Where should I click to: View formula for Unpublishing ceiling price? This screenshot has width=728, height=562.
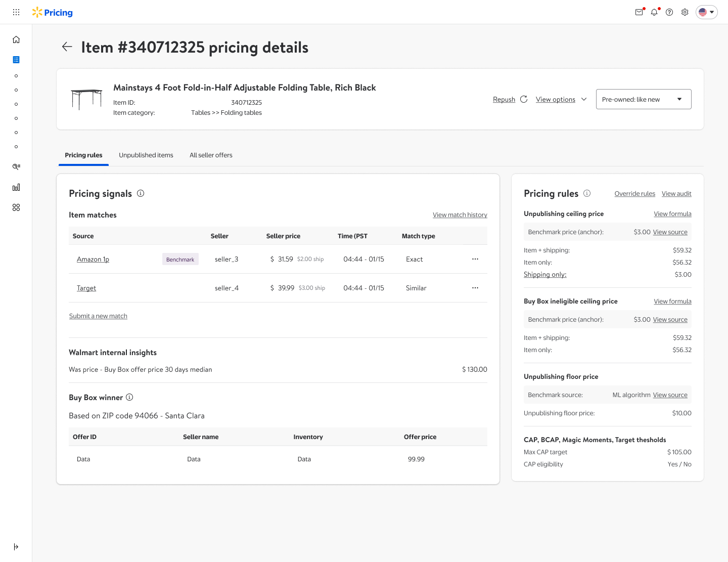pos(672,214)
